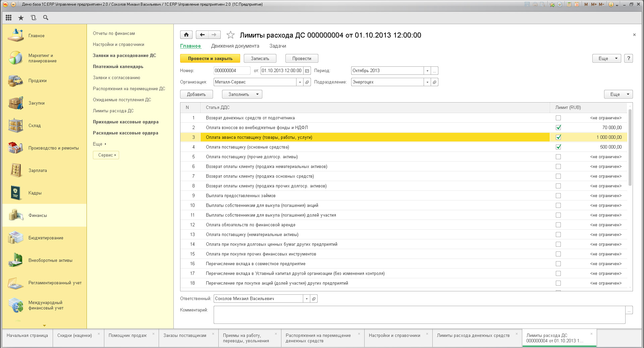This screenshot has width=644, height=348.
Task: Check limit for Оплата при покупке прочих финансовых инструментов
Action: [x=558, y=254]
